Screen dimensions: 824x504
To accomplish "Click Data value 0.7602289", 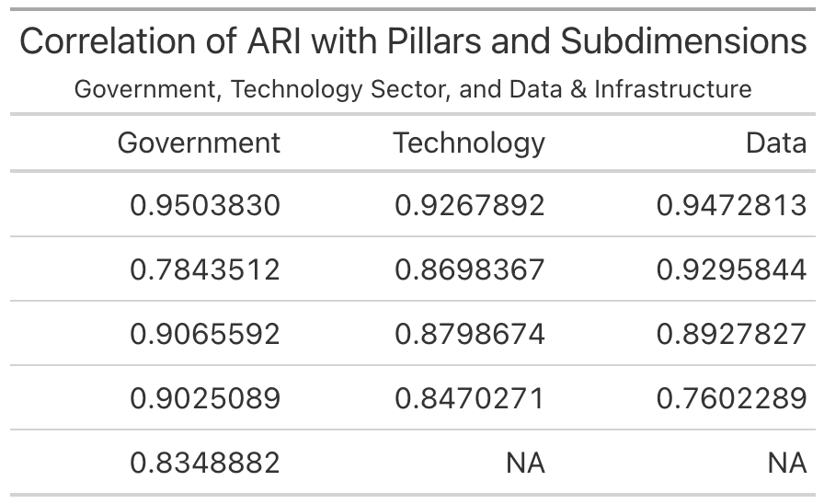I will coord(731,397).
